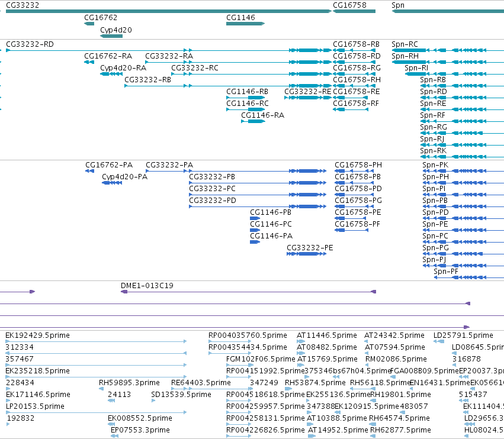Image resolution: width=504 pixels, height=439 pixels.
Task: Click the CG16762 gene label
Action: pyautogui.click(x=101, y=18)
